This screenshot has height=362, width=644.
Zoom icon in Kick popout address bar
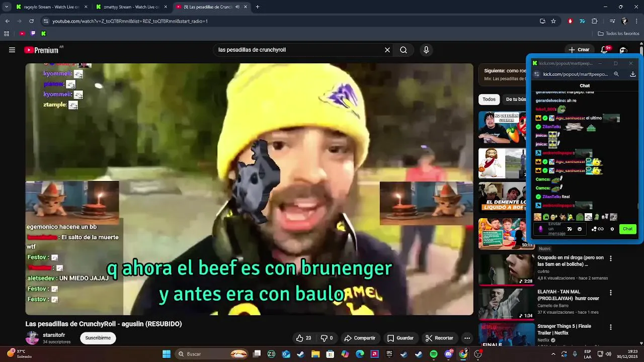(x=616, y=74)
